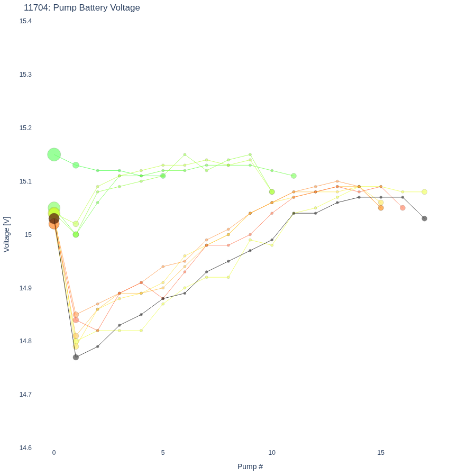Click the Pump # x-axis label
The image size is (476, 476).
[250, 466]
